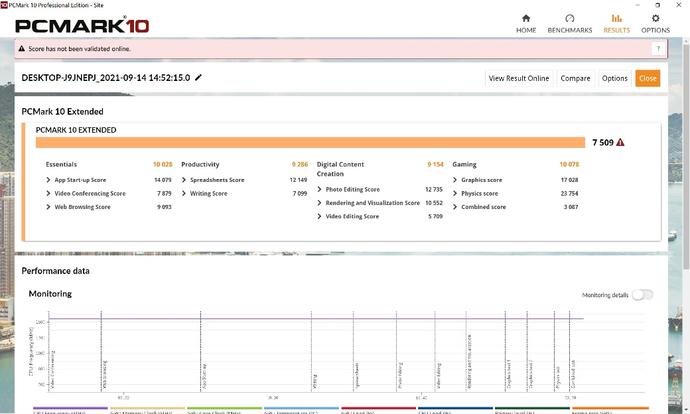
Task: Open the Options gear icon
Action: click(x=655, y=18)
